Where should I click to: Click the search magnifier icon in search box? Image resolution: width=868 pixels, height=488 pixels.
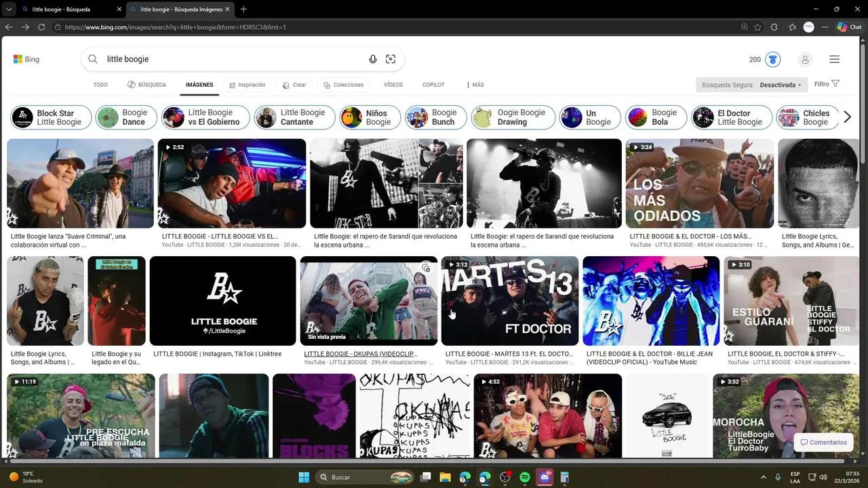click(93, 59)
